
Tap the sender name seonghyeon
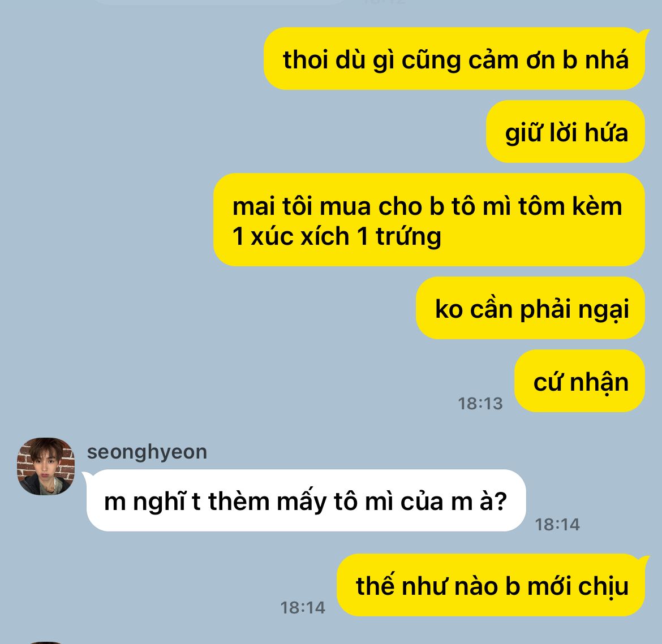tap(147, 452)
